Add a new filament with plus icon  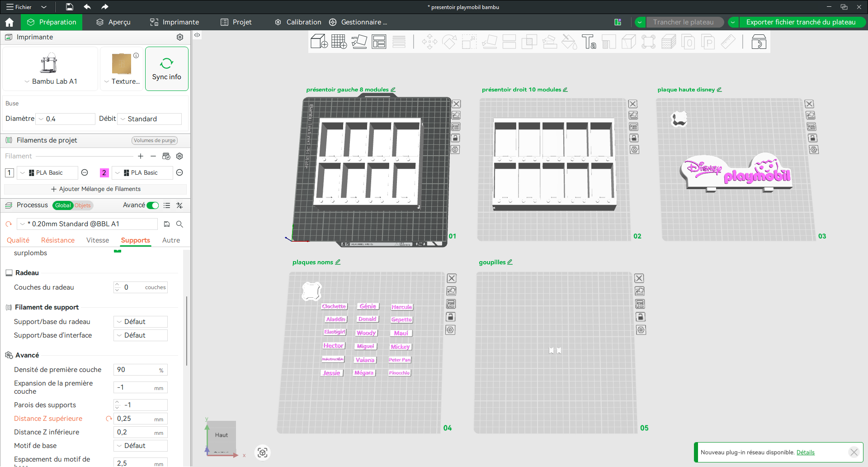[141, 156]
